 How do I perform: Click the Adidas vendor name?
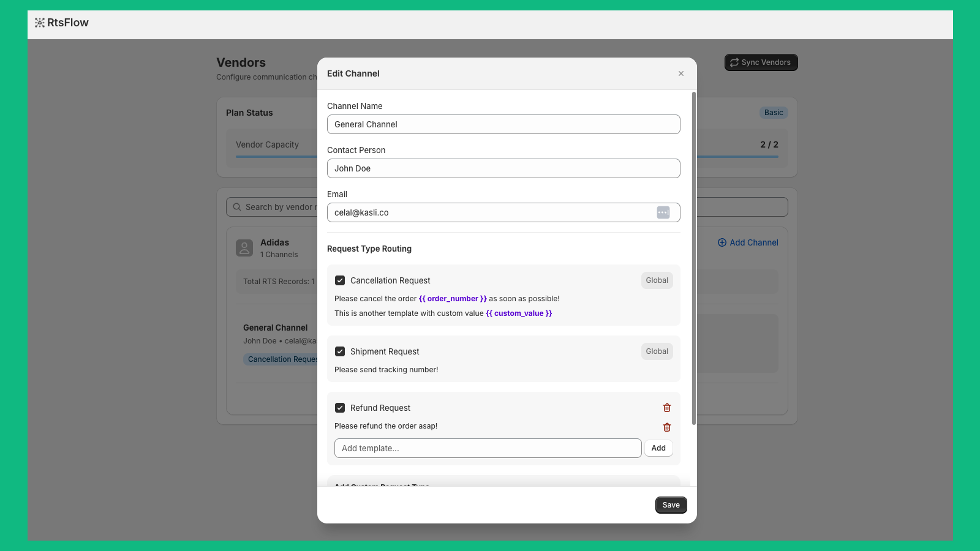[274, 242]
